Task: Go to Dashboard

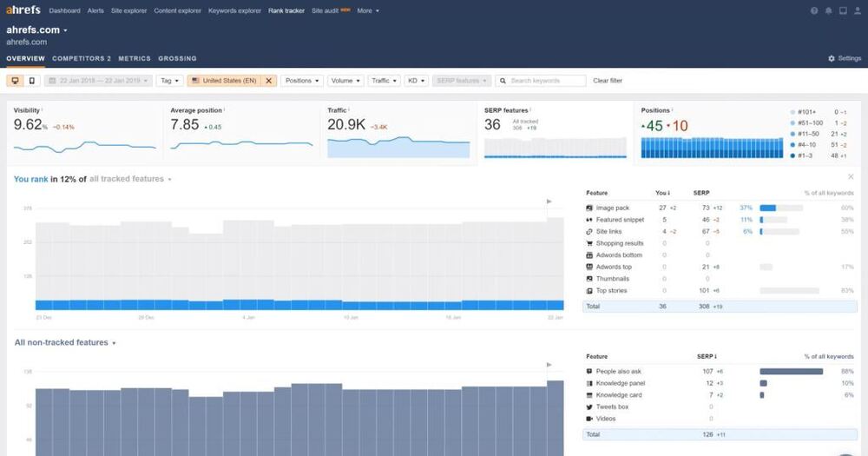Action: [x=64, y=10]
